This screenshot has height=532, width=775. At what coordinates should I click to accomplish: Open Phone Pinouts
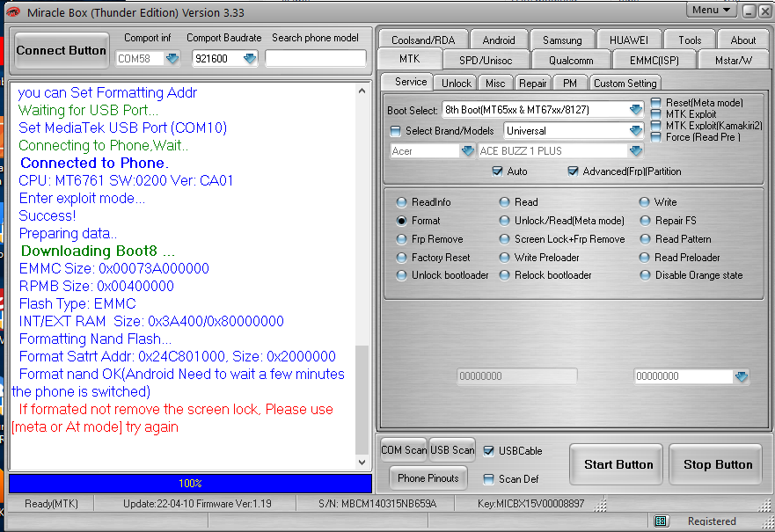tap(428, 478)
